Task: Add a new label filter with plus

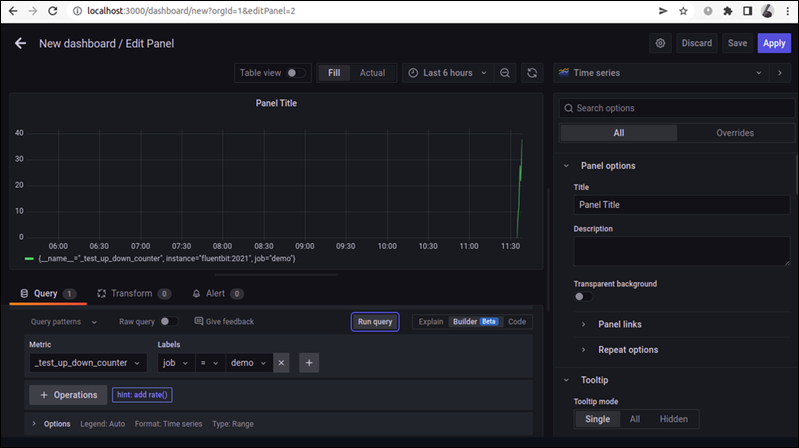Action: (309, 363)
